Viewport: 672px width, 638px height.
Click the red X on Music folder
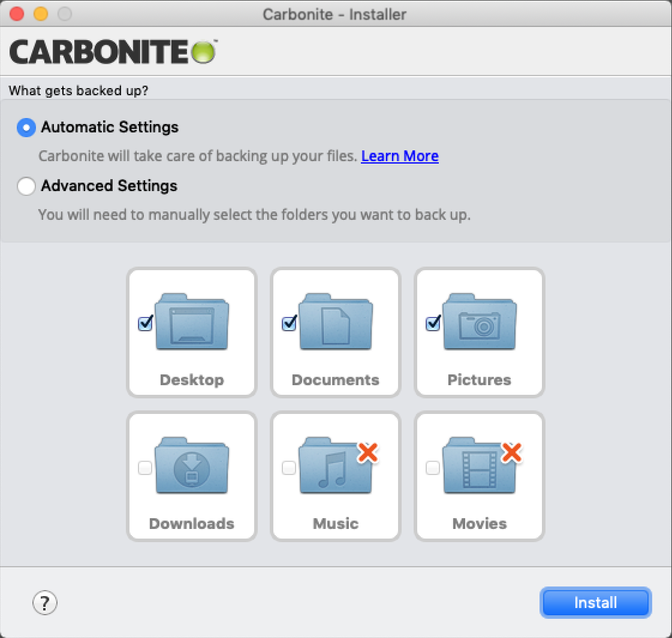[367, 452]
